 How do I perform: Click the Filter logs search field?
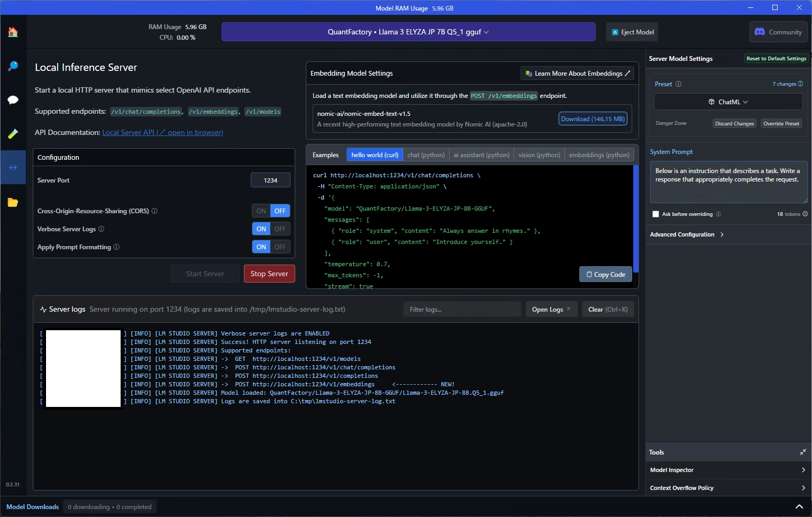[x=462, y=309]
